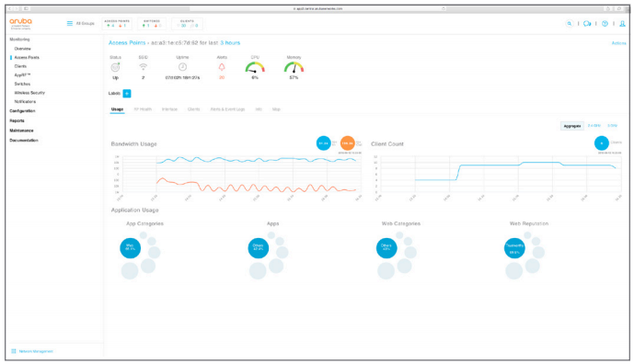Open the All Groups selector

[x=85, y=23]
